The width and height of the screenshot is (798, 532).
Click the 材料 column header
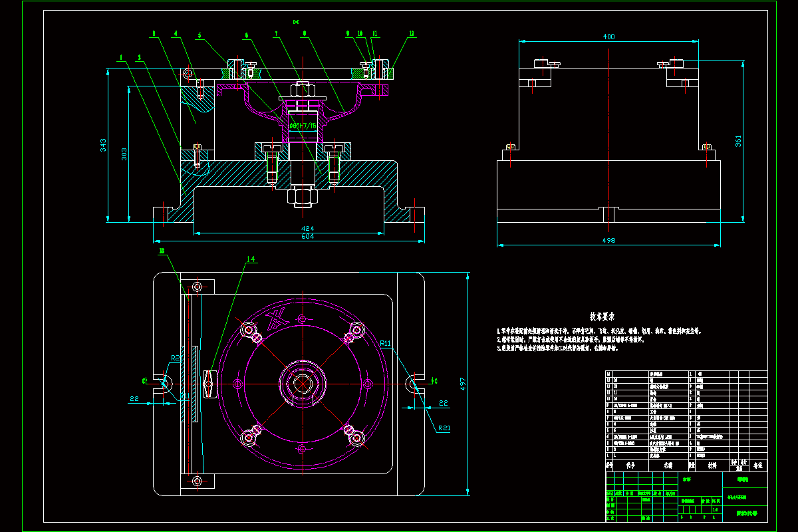point(712,465)
